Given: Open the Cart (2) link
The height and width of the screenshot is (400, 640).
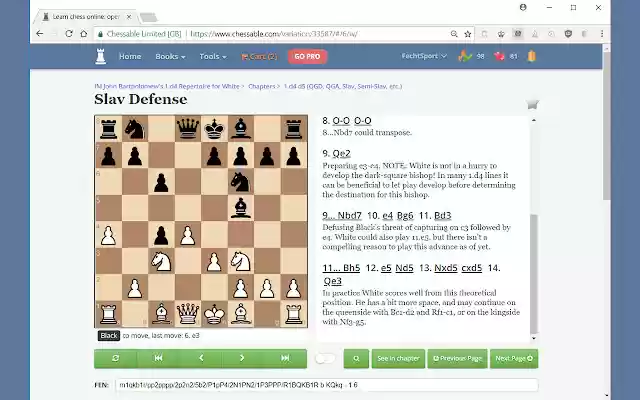Looking at the screenshot, I should pos(259,56).
